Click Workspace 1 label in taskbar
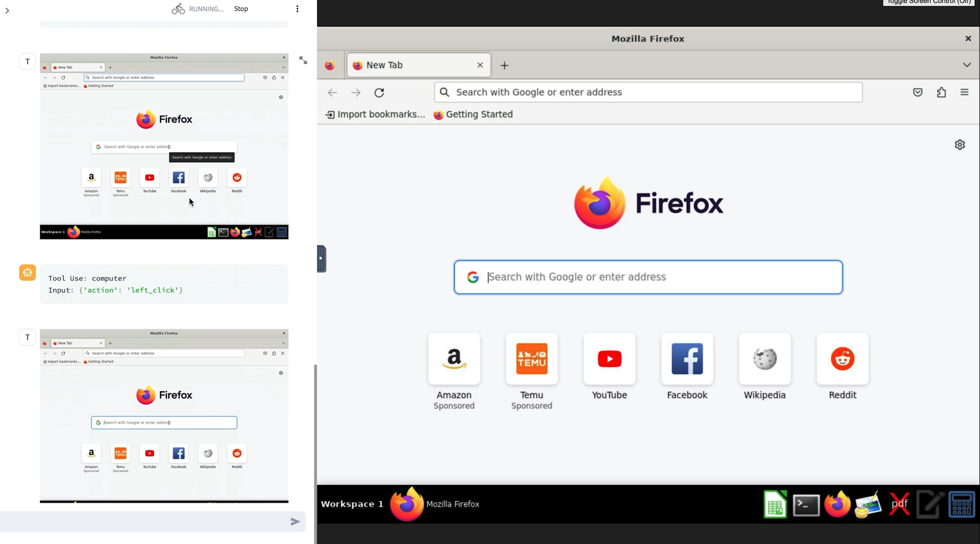Screen dimensions: 980x544 [352, 504]
